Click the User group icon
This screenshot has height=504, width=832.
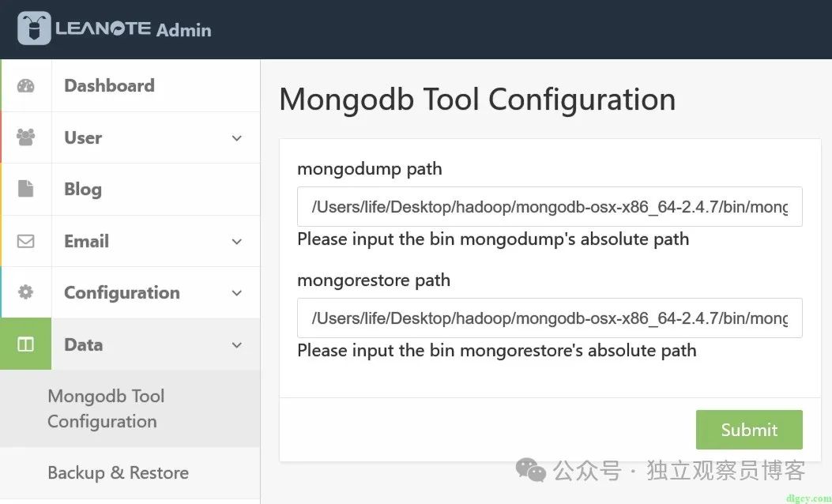[x=25, y=137]
